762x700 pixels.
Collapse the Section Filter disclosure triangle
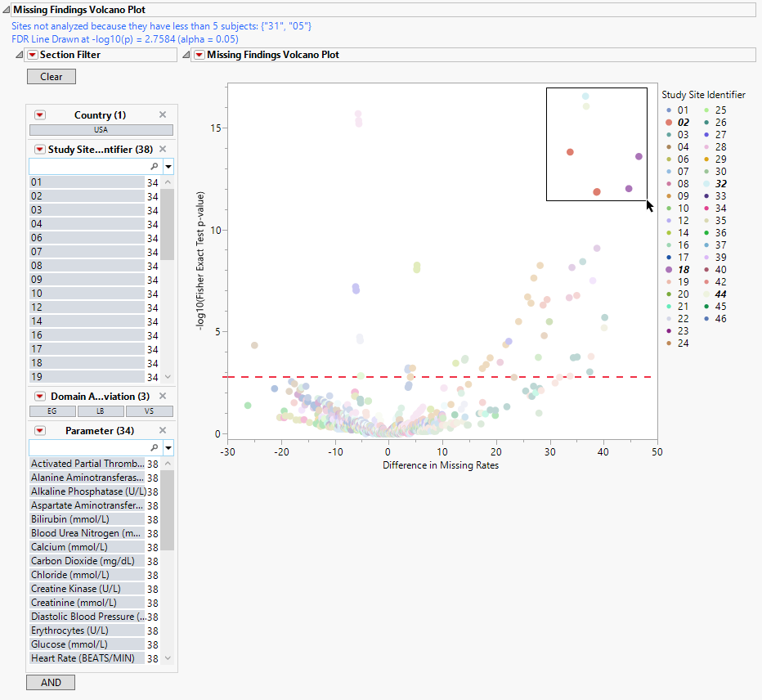[20, 55]
